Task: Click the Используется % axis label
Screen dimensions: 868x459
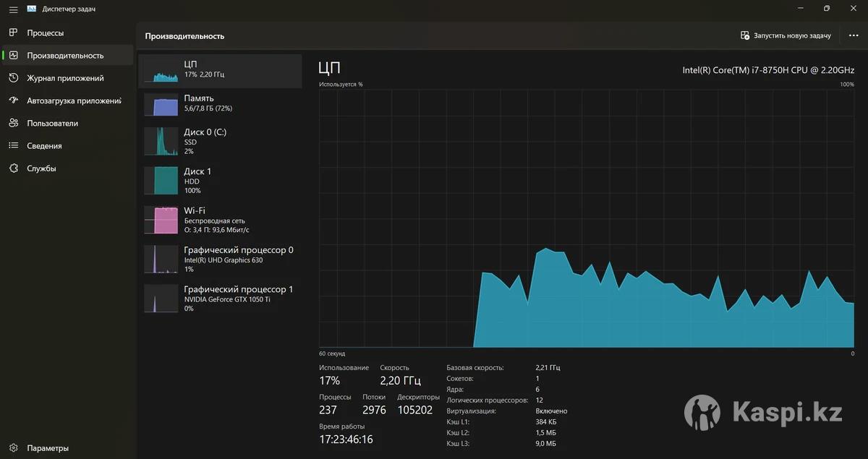Action: coord(341,85)
